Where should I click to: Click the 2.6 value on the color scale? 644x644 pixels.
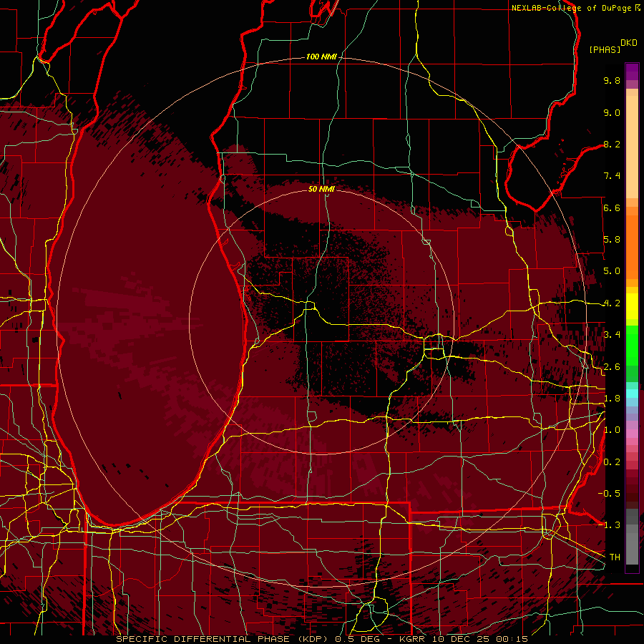click(x=612, y=367)
